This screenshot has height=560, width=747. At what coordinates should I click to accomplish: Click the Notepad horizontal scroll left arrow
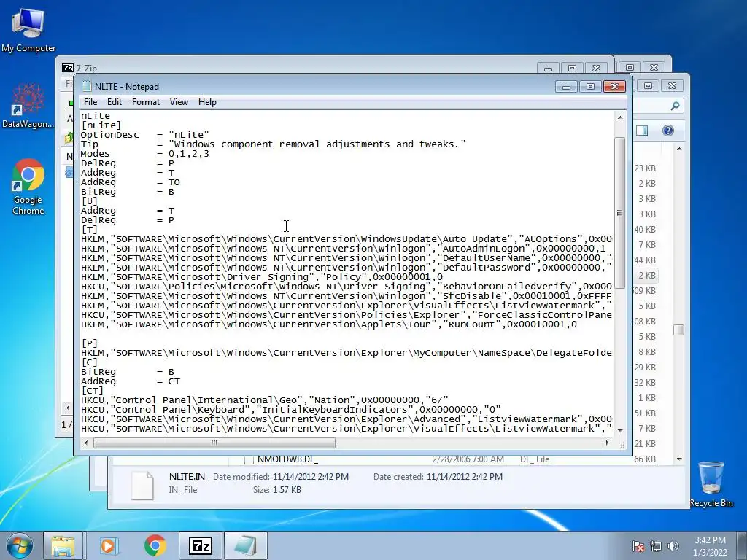click(x=86, y=443)
